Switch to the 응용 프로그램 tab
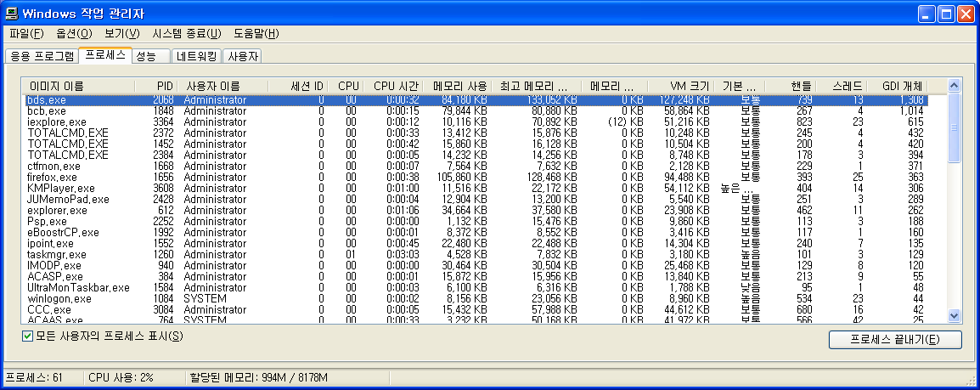Screen dimensions: 980x390 tap(41, 57)
